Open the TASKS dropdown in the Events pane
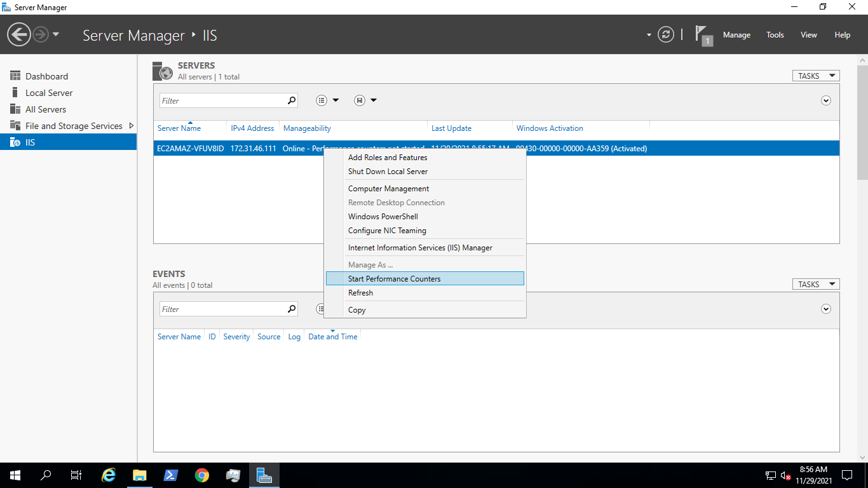 tap(815, 283)
